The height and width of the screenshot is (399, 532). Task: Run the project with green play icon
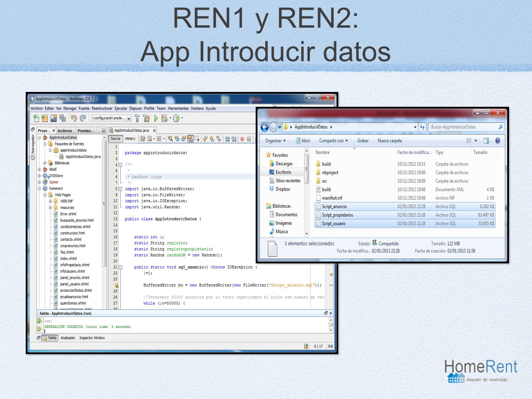[x=156, y=118]
